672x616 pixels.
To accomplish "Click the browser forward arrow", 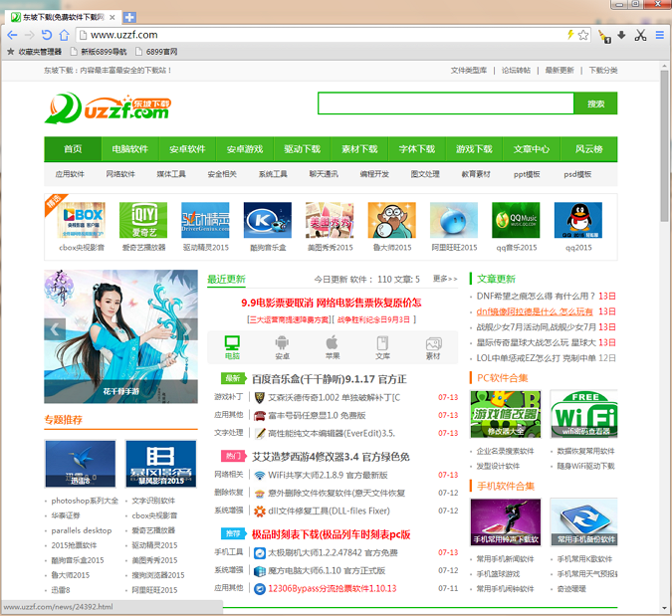I will (29, 35).
